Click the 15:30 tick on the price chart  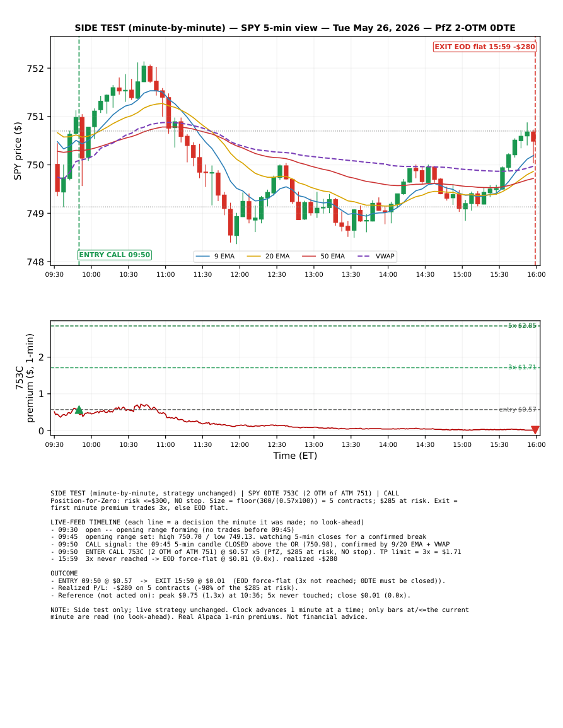[499, 274]
